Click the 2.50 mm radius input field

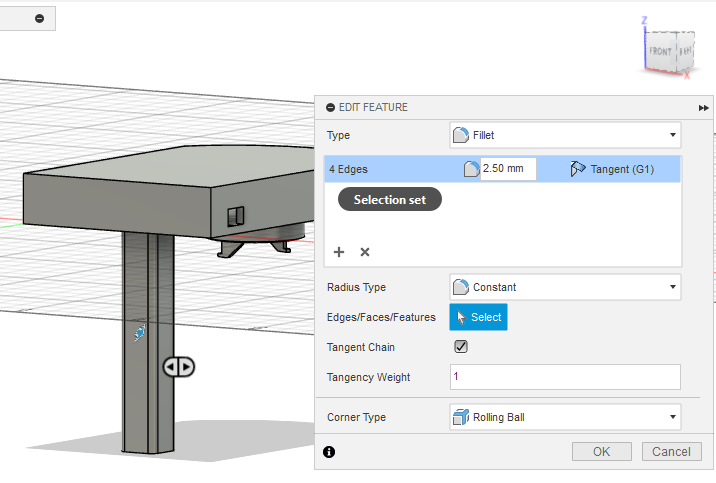click(508, 169)
